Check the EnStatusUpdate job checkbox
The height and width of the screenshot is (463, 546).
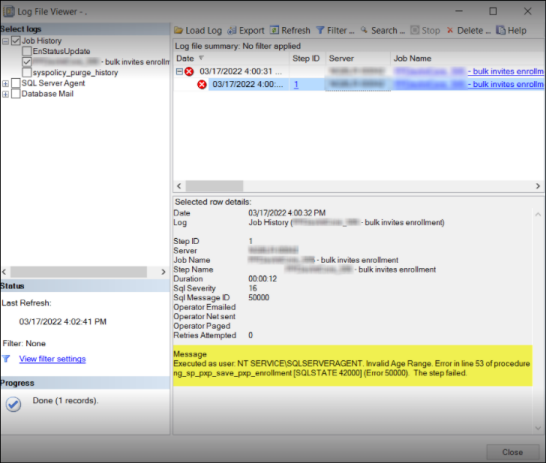pos(27,51)
